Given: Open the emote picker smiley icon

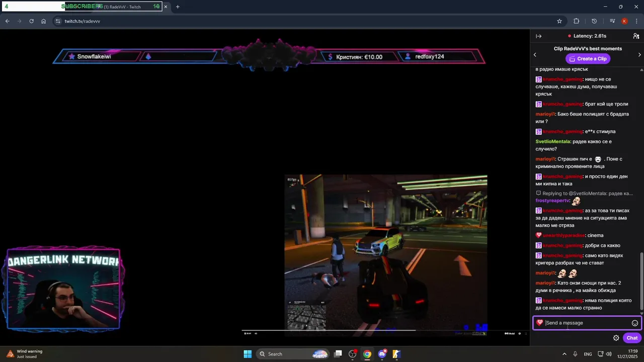Looking at the screenshot, I should (x=635, y=323).
